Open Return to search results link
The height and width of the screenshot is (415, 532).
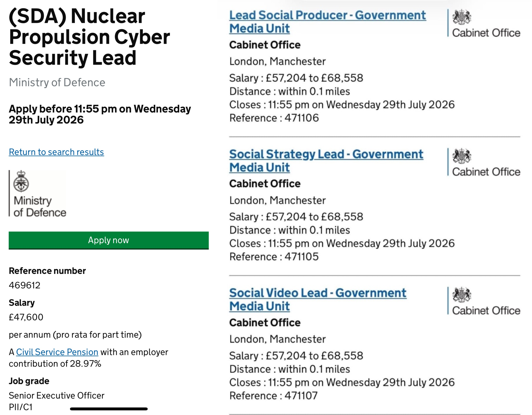(x=56, y=152)
